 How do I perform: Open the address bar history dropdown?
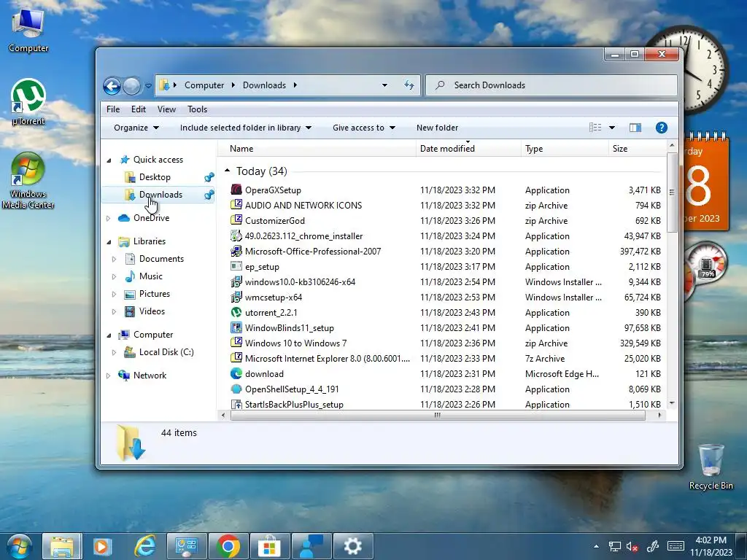coord(384,85)
